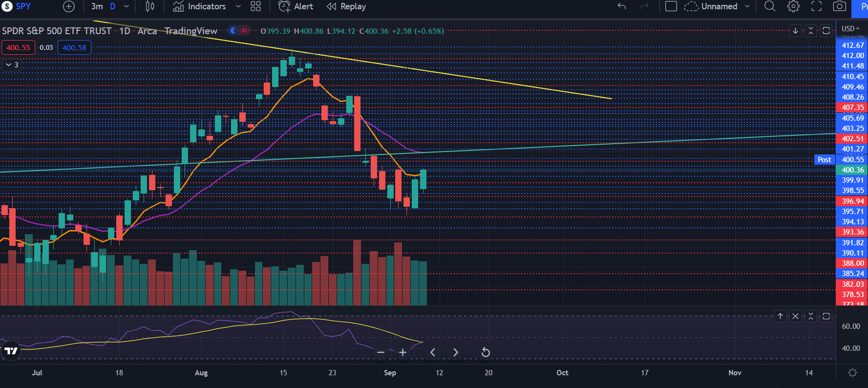Click the 393.36 red price level label

point(852,232)
